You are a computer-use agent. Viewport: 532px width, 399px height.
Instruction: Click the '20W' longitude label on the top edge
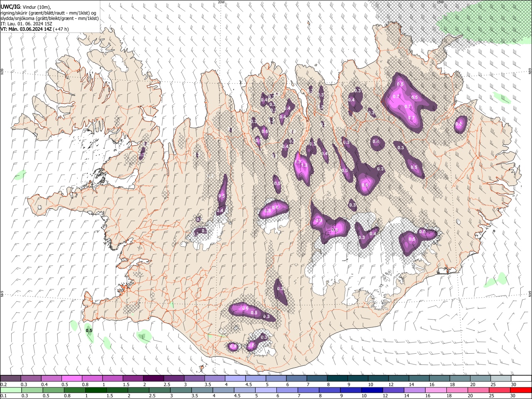[221, 2]
